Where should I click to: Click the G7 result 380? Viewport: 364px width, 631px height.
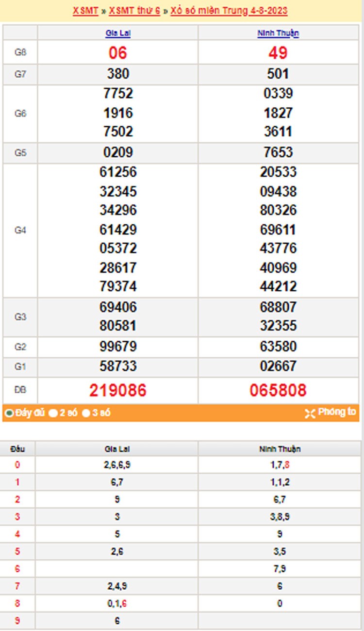point(118,74)
